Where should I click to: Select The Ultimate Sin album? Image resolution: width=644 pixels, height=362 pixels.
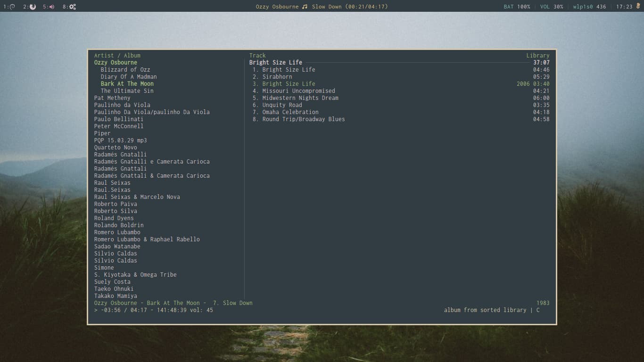[127, 90]
